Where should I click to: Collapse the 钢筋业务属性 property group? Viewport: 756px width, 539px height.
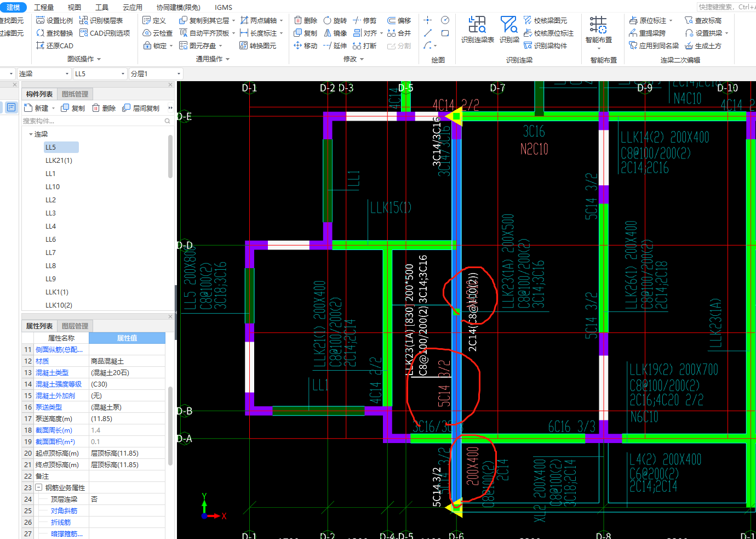pyautogui.click(x=39, y=487)
